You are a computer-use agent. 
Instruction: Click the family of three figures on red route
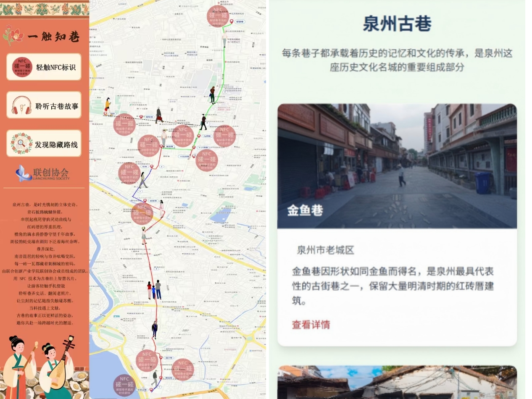[x=154, y=289]
